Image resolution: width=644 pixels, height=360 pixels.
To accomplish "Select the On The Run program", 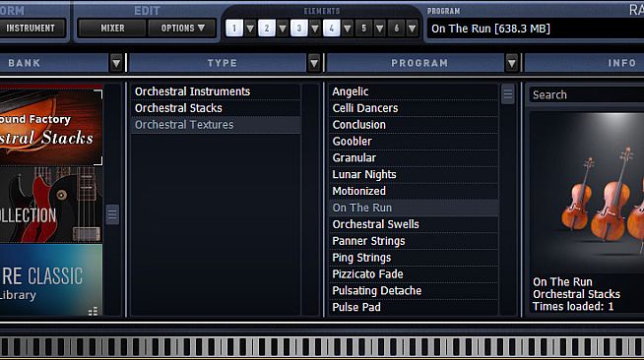I will (414, 208).
